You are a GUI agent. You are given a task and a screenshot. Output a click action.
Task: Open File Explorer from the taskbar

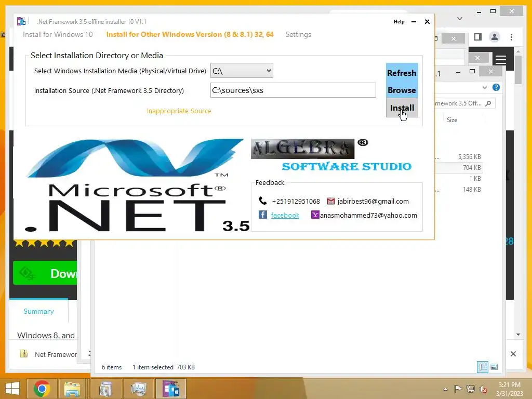click(x=72, y=389)
